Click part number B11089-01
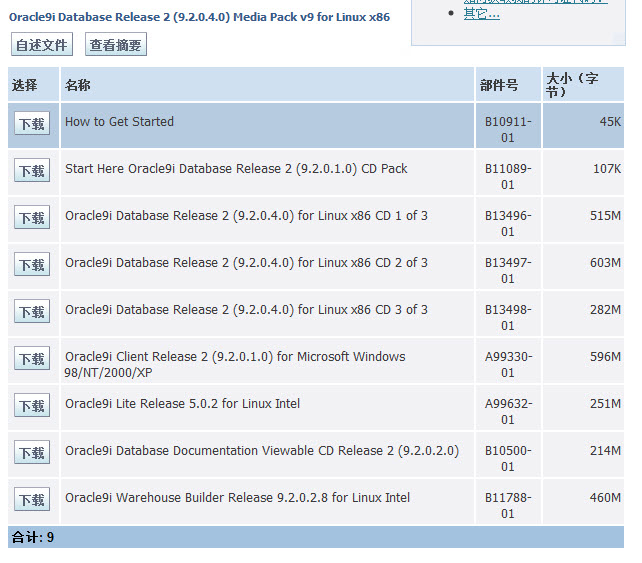642x563 pixels. [x=508, y=176]
